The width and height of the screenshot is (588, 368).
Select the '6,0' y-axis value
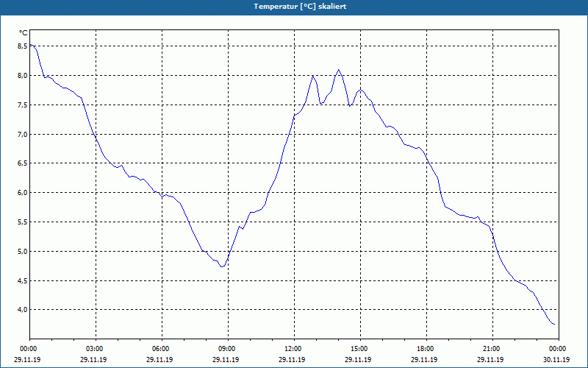coord(23,193)
